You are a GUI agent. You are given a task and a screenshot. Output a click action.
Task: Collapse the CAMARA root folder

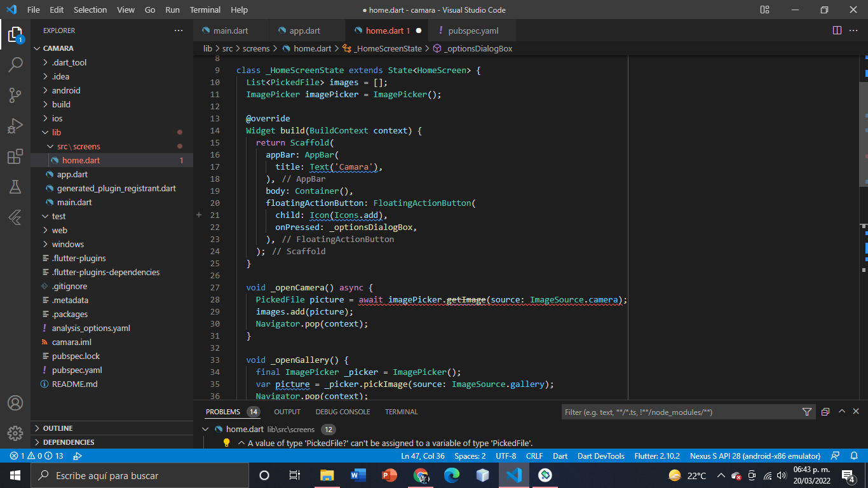[x=112, y=48]
